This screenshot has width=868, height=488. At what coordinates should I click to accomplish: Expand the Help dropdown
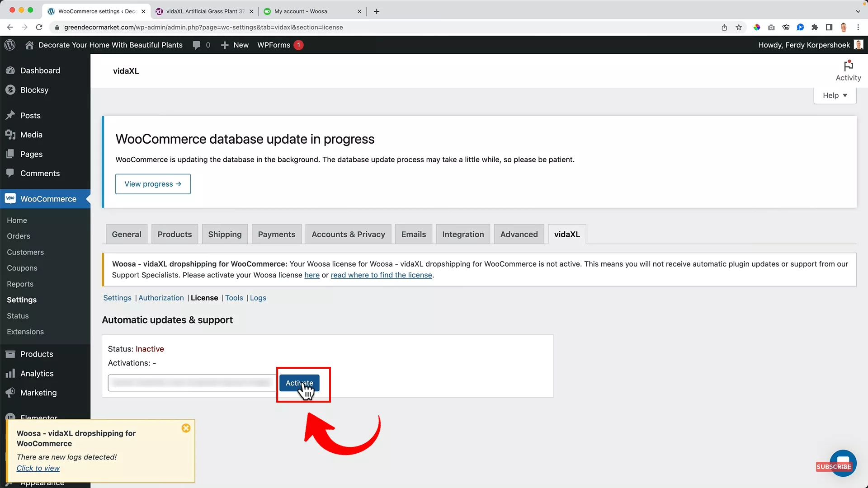click(835, 95)
